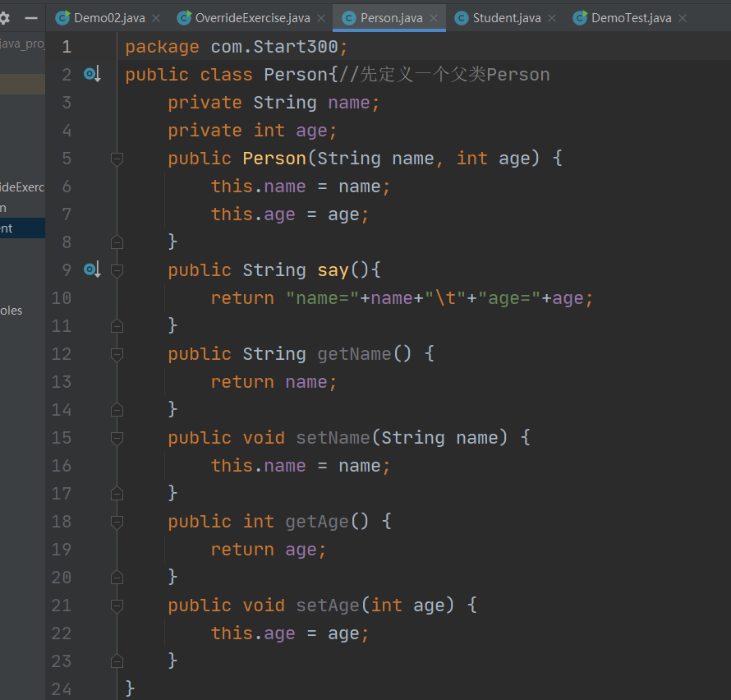Click line number 1 in gutter

point(67,47)
